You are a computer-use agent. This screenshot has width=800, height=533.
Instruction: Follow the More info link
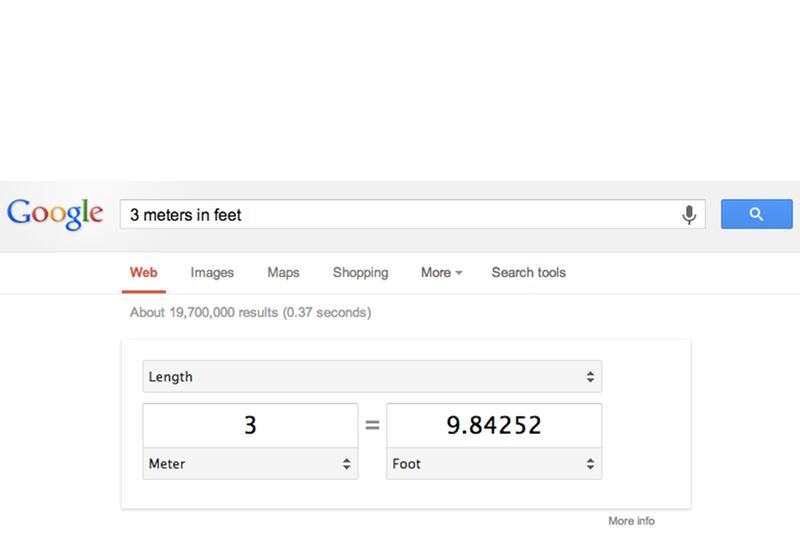pos(631,521)
